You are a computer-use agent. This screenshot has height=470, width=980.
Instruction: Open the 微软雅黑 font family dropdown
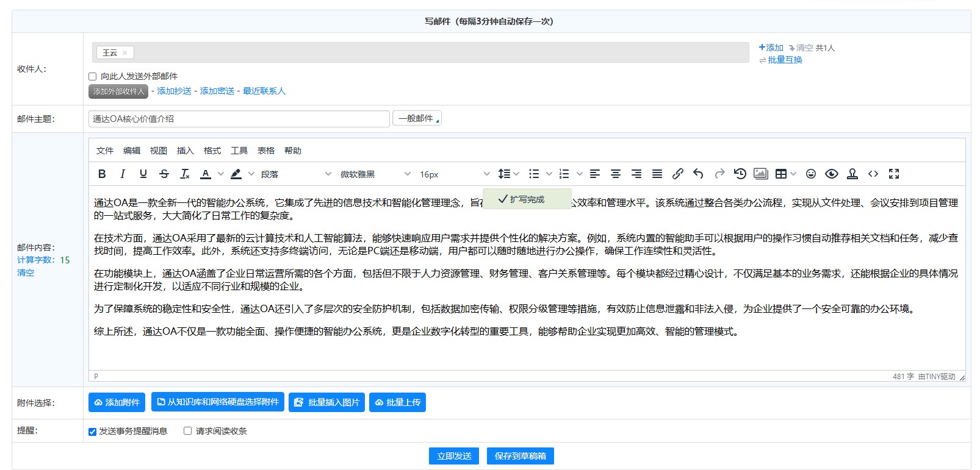click(x=375, y=174)
